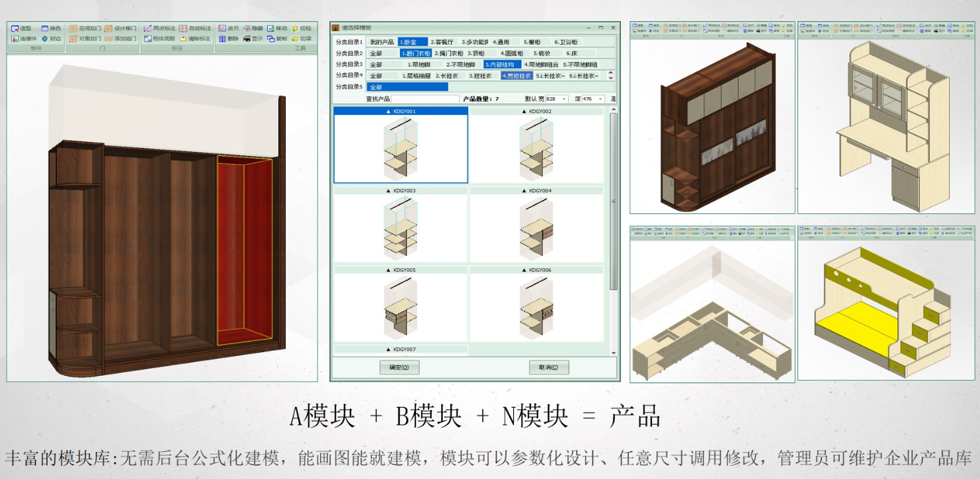The width and height of the screenshot is (980, 479).
Task: Click 自动标注 auto dimension tool
Action: tap(195, 28)
